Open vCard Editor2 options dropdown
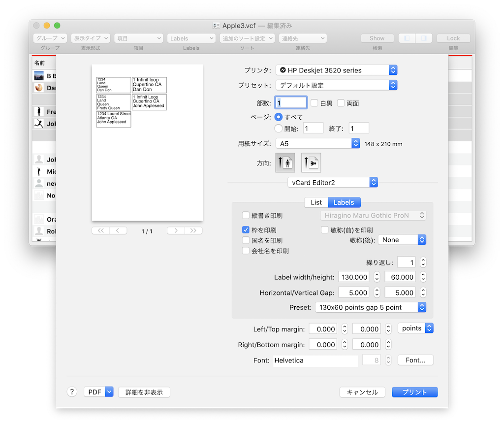The height and width of the screenshot is (422, 504). pyautogui.click(x=333, y=182)
